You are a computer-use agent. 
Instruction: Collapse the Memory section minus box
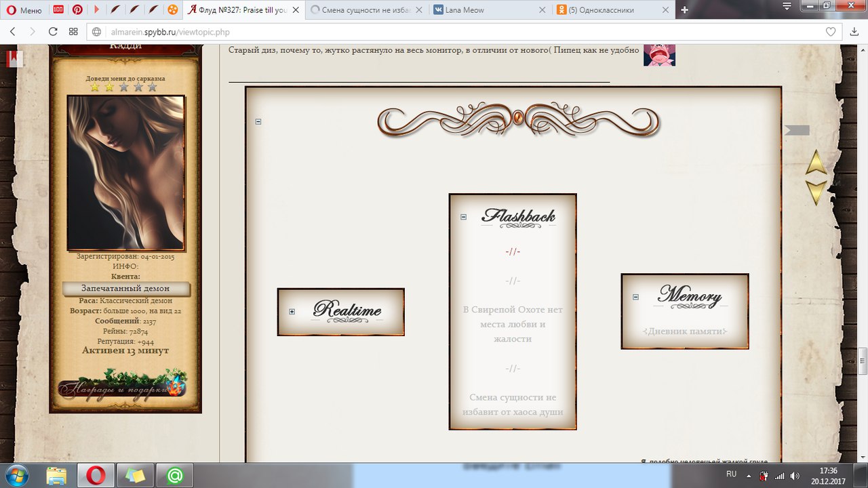635,297
